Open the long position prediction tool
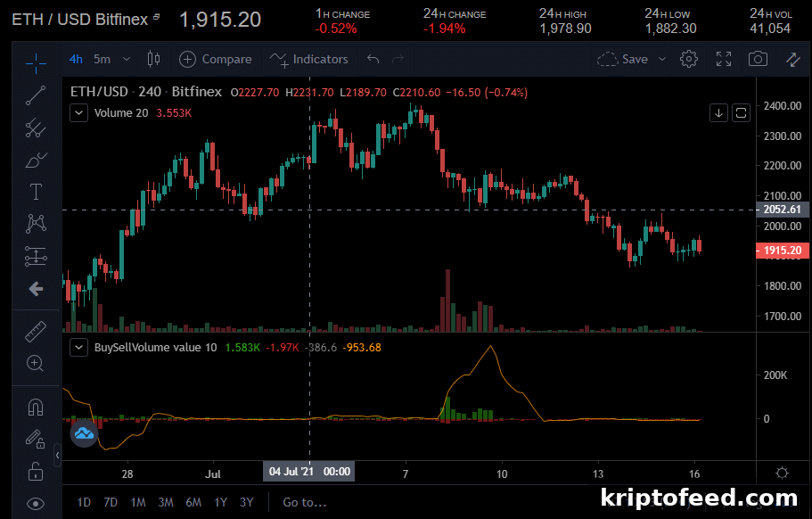 pyautogui.click(x=36, y=256)
